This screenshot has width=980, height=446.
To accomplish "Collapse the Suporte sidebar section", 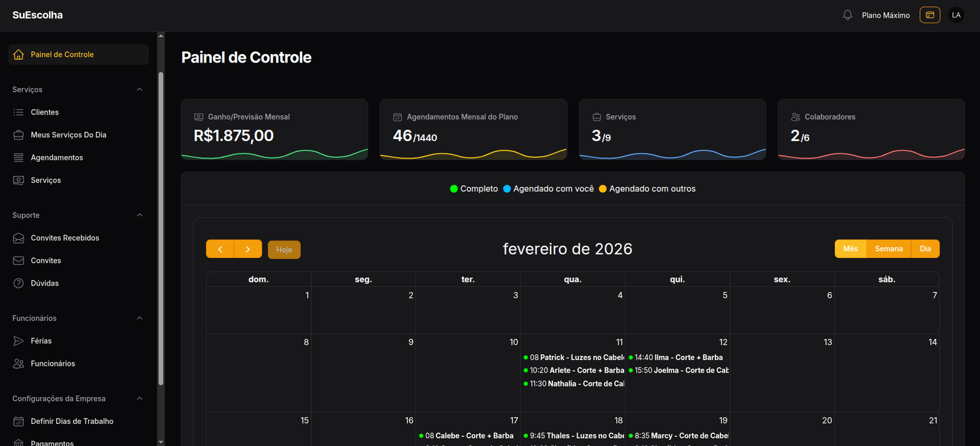I will 139,215.
